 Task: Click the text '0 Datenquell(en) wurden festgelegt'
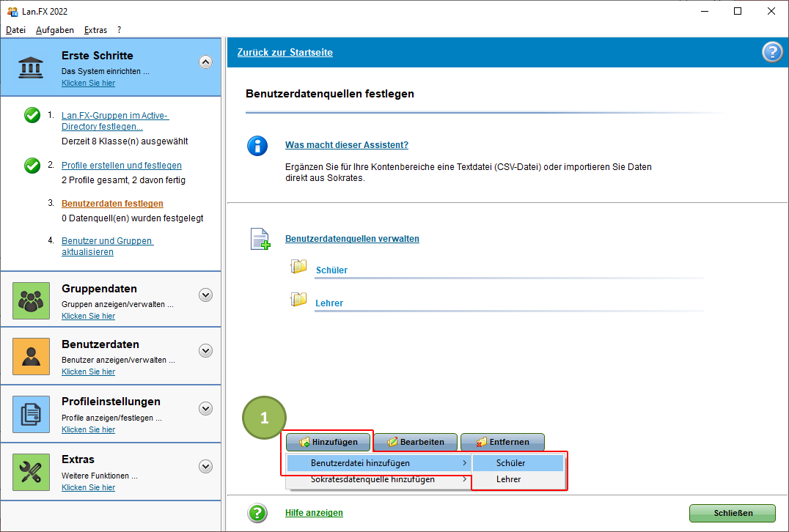point(132,218)
